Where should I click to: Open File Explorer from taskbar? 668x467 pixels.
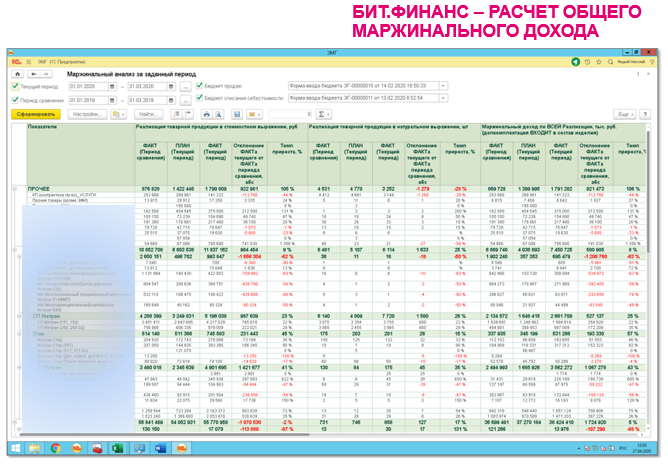pos(35,448)
